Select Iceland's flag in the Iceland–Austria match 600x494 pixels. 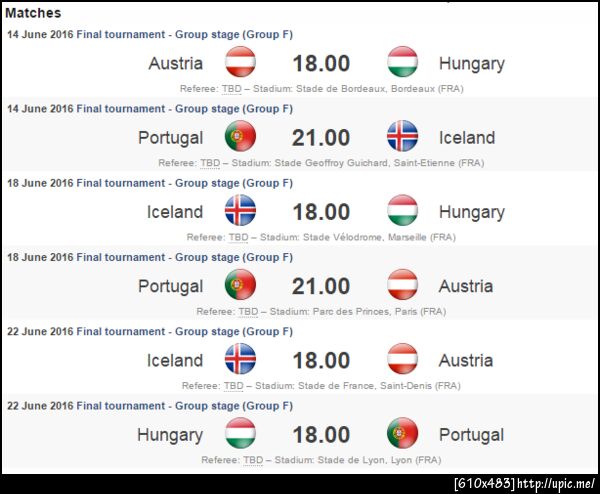(x=240, y=359)
